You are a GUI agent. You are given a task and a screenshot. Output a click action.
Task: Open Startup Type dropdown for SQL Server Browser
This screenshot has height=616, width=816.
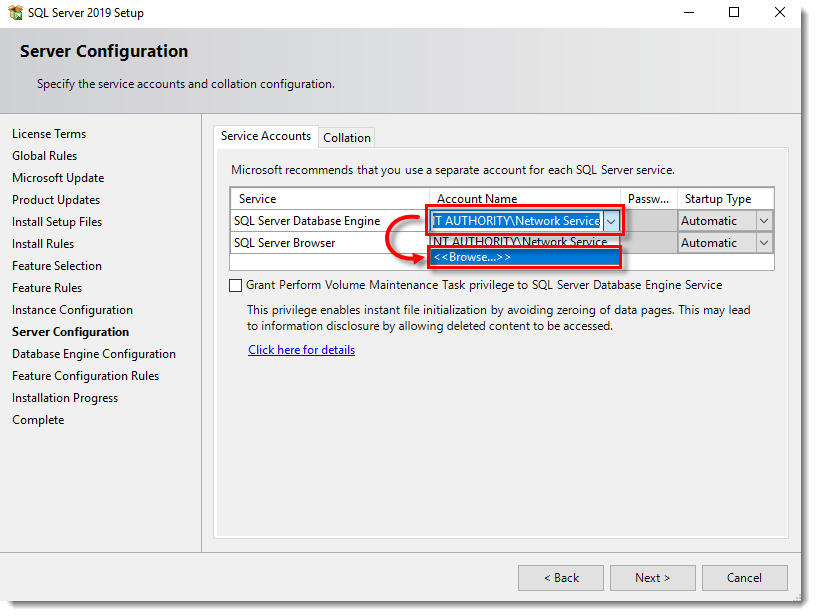[764, 243]
